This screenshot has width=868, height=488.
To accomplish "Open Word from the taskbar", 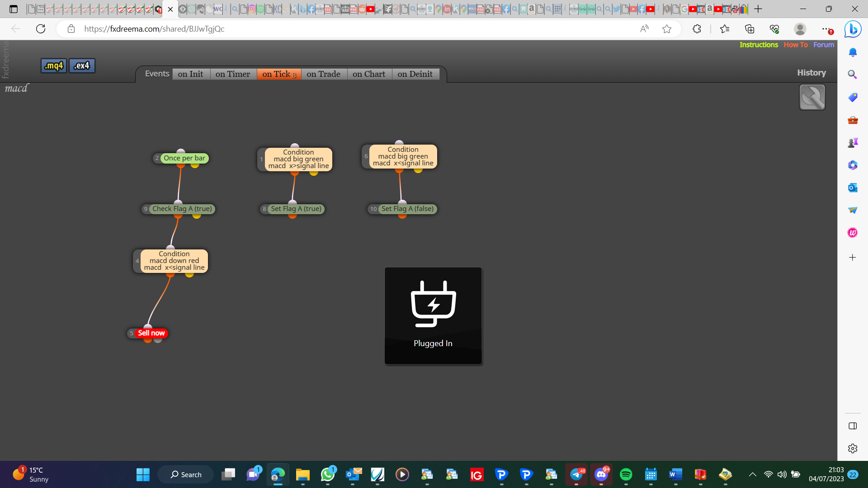I will [675, 474].
